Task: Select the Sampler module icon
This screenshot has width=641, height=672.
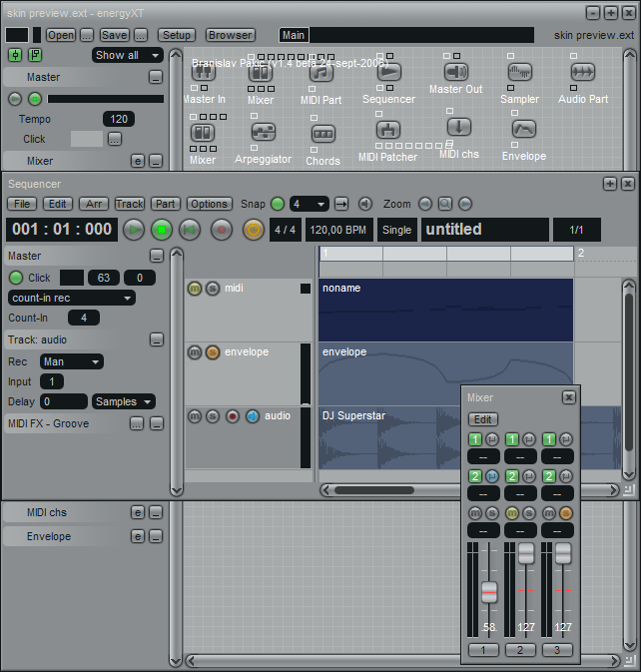Action: pyautogui.click(x=520, y=72)
